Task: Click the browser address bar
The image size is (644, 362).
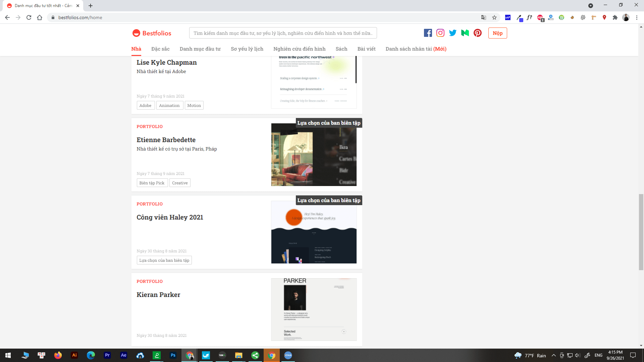Action: pyautogui.click(x=265, y=17)
